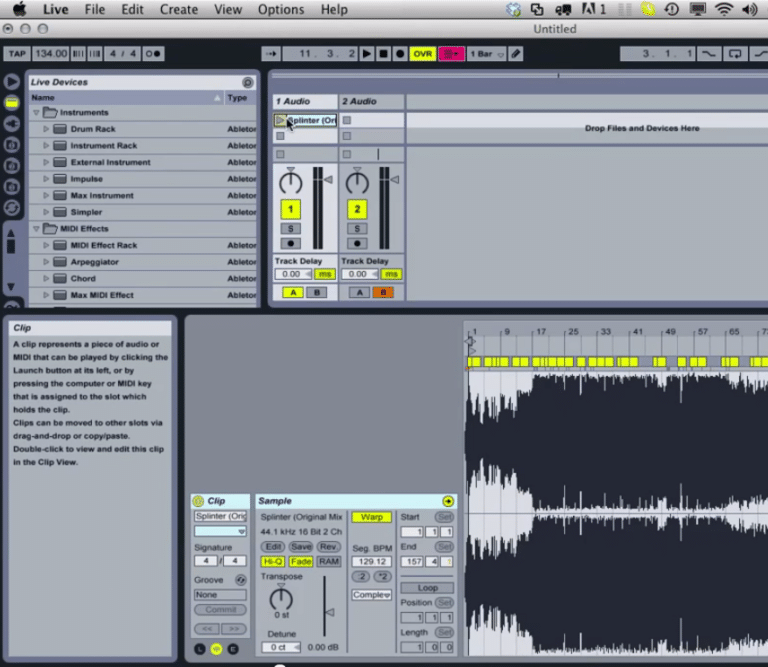This screenshot has height=667, width=768.
Task: Expand the Impulse device entry
Action: (46, 179)
